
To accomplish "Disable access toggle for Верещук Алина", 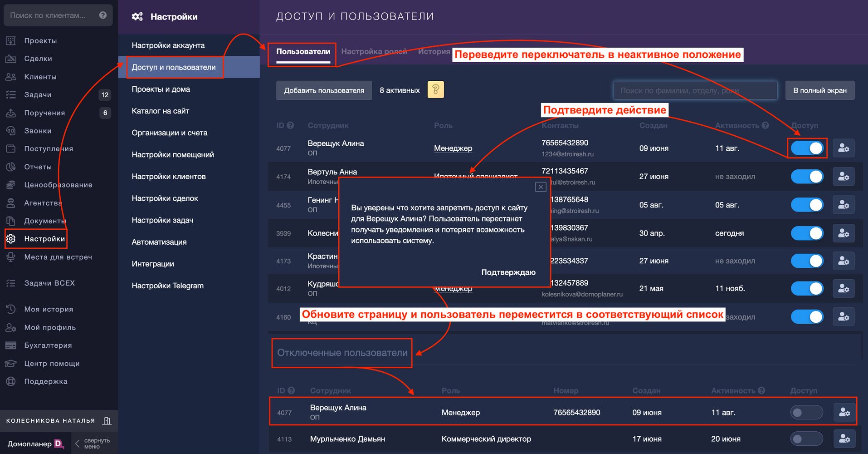I will [807, 148].
